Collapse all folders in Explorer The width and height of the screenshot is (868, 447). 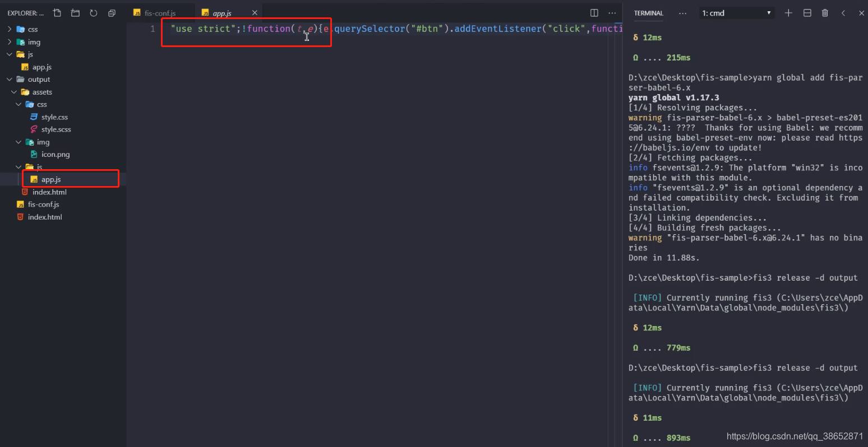click(112, 13)
